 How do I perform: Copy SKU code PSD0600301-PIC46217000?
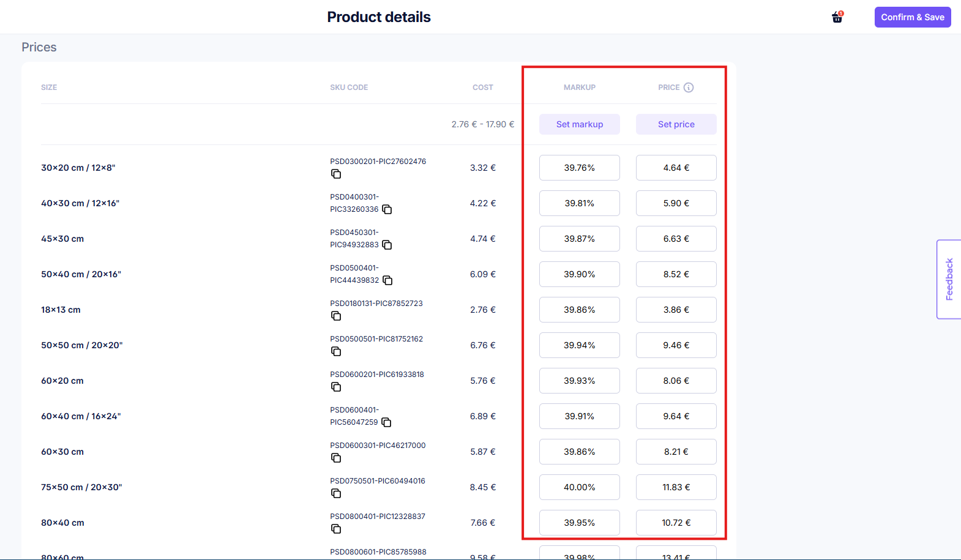336,458
